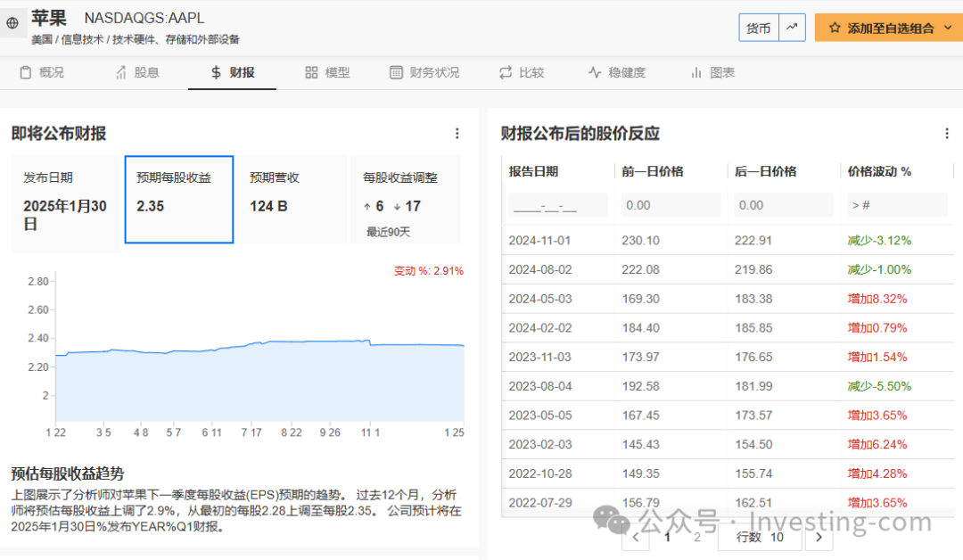Select the 每股收益调整 card
963x560 pixels.
406,200
